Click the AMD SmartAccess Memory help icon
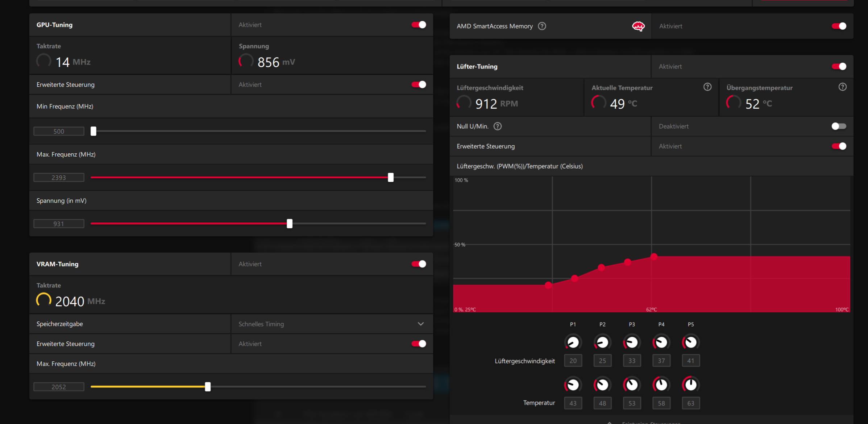The image size is (868, 424). pyautogui.click(x=542, y=26)
